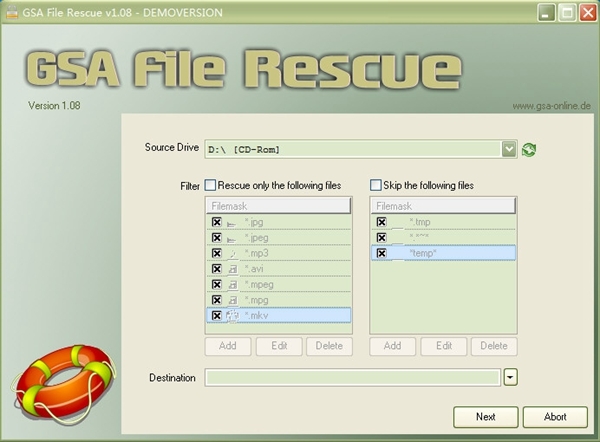Click the file type icon beside *.mkv
Viewport: 600px width, 442px height.
[x=233, y=316]
